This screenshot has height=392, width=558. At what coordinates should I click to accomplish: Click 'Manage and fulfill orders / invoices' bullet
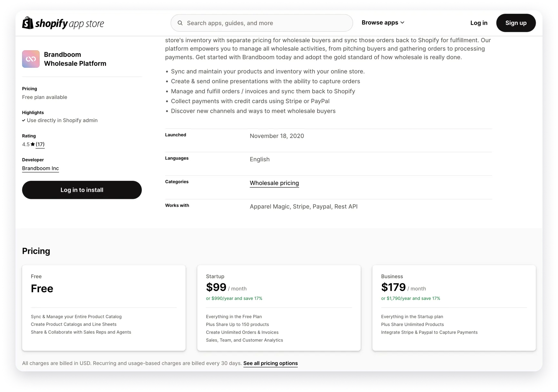coord(263,91)
